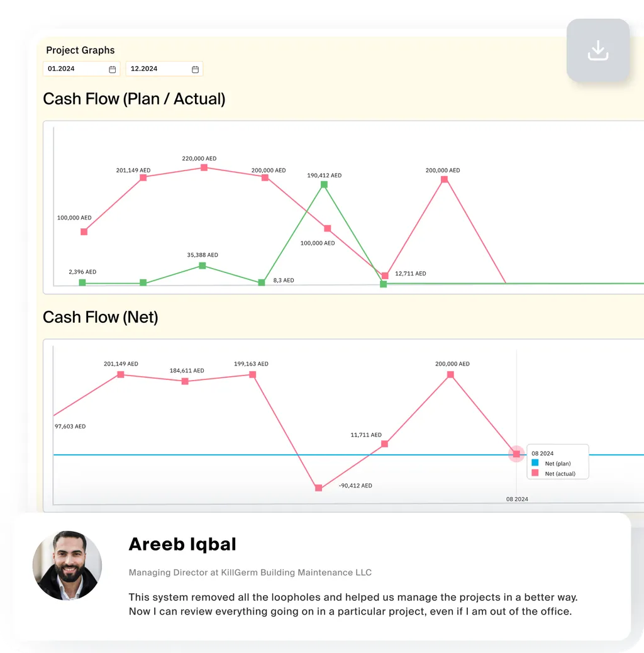Click the pink Net (actual) swatch
644x653 pixels.
click(535, 473)
